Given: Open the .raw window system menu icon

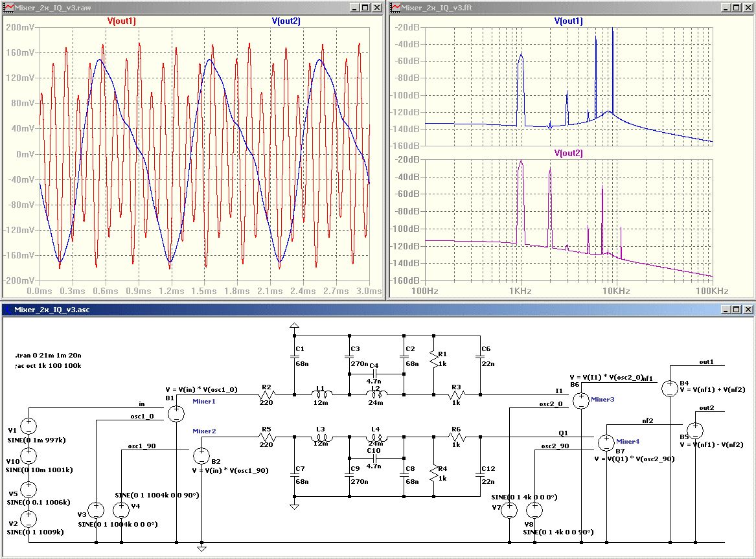Looking at the screenshot, I should coord(7,8).
